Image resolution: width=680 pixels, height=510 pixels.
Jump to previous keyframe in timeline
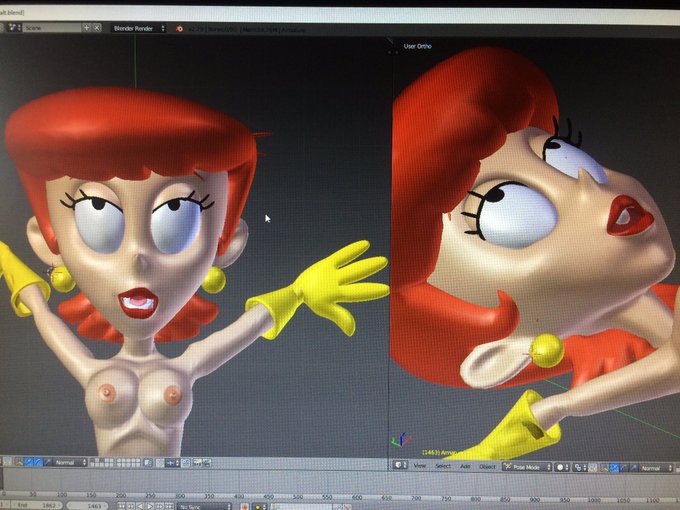(131, 506)
